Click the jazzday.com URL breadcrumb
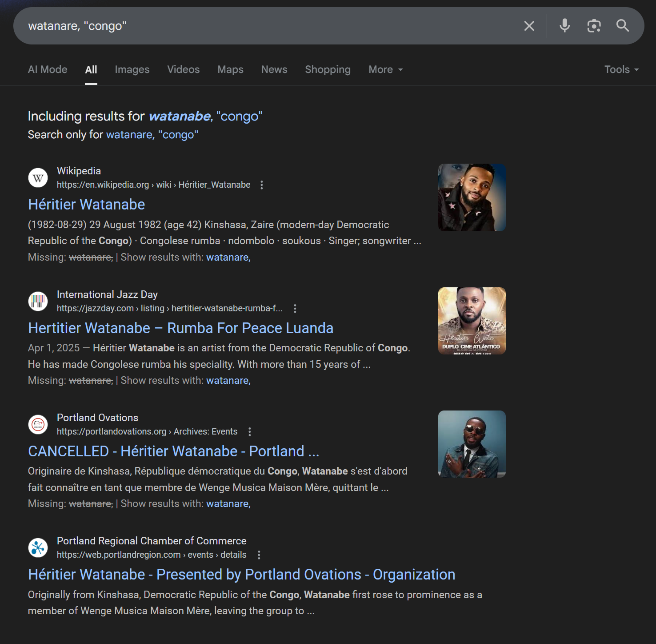 coord(170,308)
